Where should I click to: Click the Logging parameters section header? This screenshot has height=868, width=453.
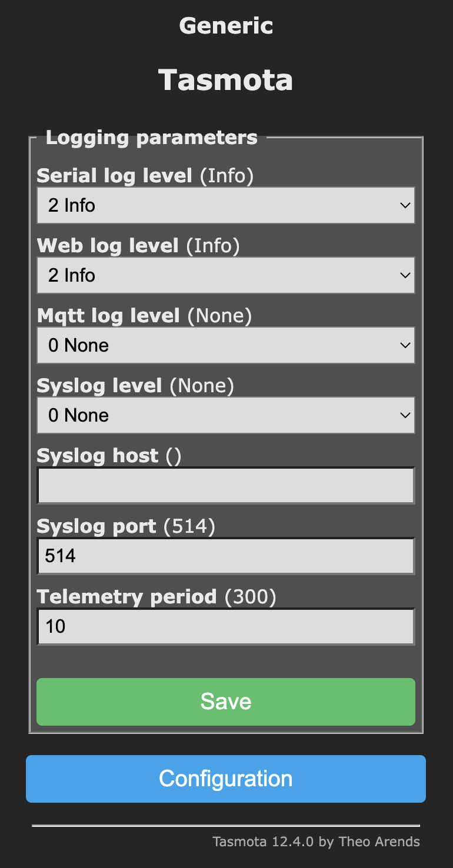152,137
